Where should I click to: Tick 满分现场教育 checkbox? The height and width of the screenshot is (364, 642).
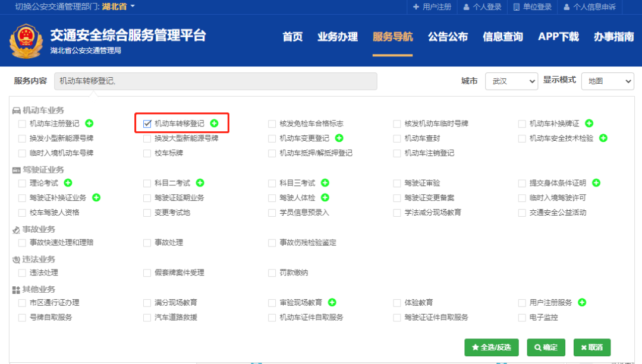pos(147,303)
